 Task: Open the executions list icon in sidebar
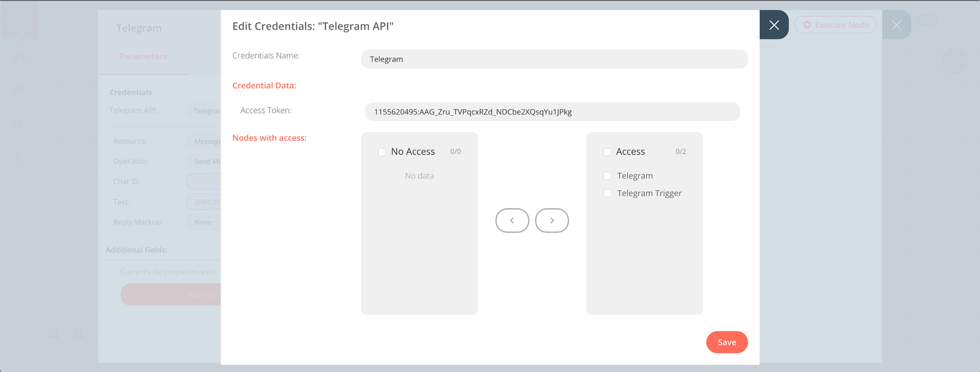(x=19, y=124)
